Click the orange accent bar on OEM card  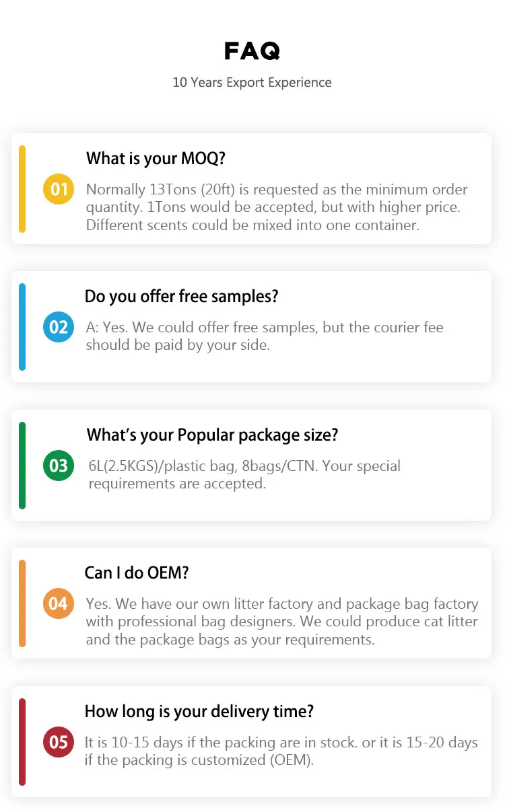tap(22, 603)
